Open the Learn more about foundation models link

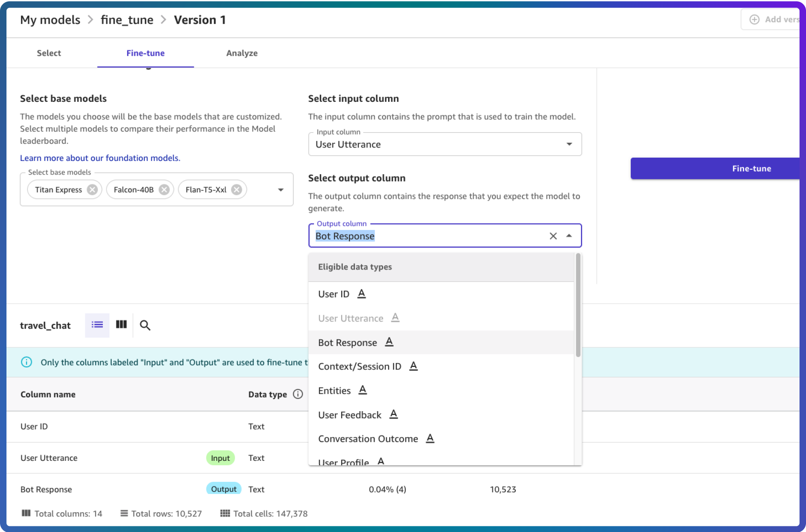(100, 157)
